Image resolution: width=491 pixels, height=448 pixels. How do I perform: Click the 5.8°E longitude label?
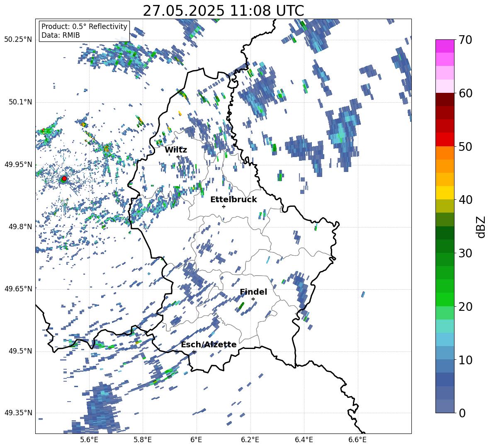143,440
